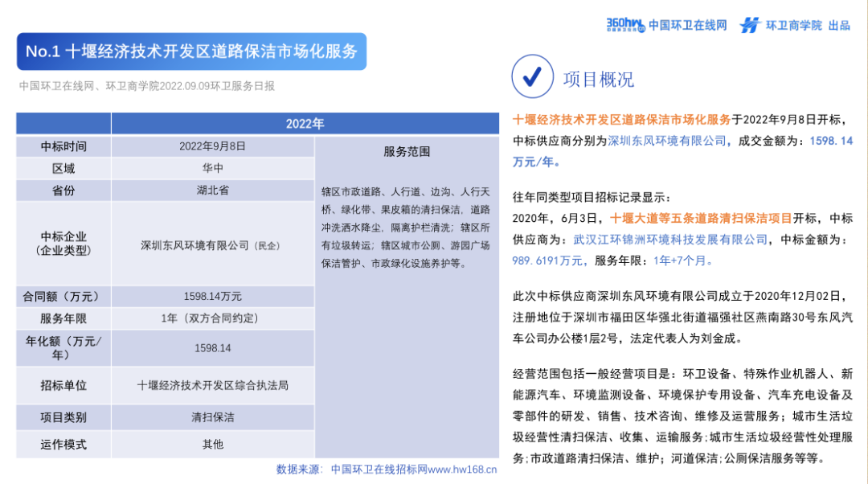Select the 1598.14 annualized value cell
The width and height of the screenshot is (868, 484).
click(212, 348)
